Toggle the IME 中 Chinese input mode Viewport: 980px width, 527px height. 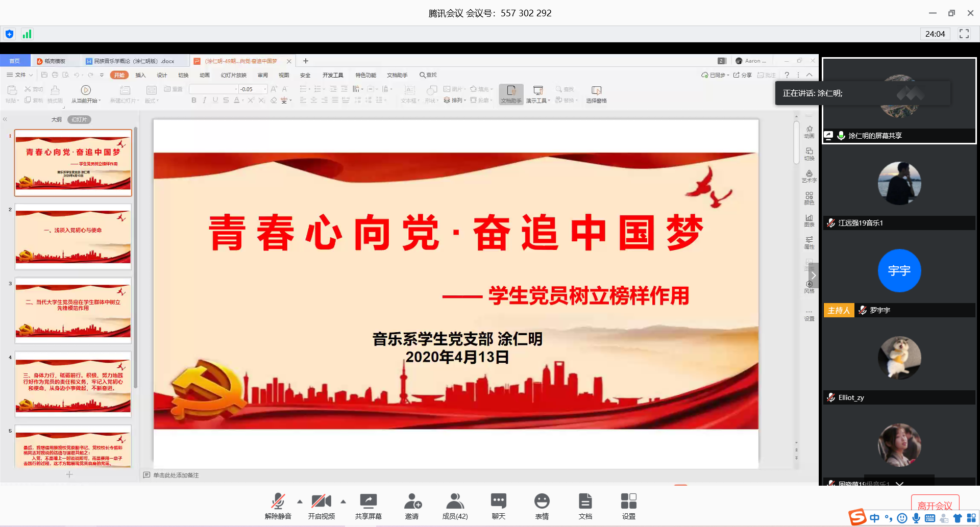tap(874, 518)
